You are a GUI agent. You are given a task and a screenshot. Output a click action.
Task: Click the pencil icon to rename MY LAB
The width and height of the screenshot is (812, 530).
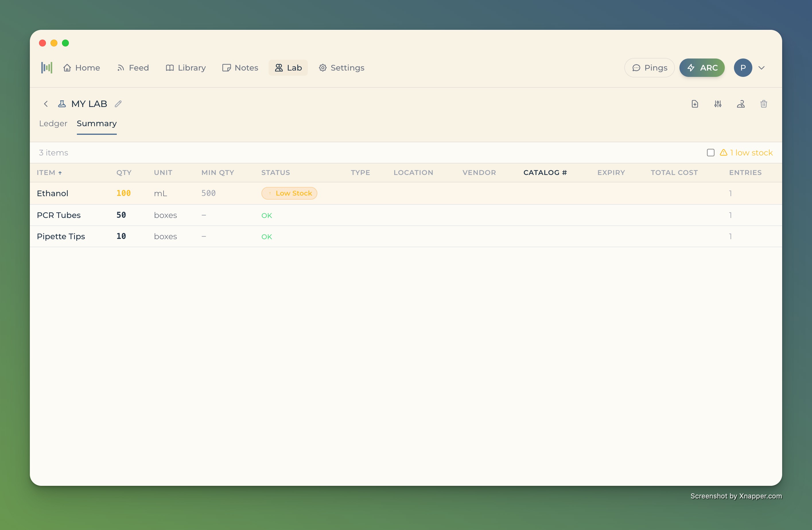coord(118,104)
